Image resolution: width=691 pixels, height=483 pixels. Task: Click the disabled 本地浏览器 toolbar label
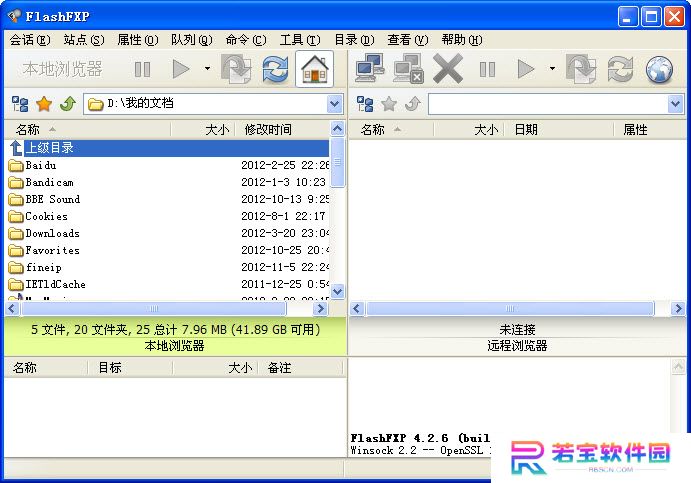[63, 69]
